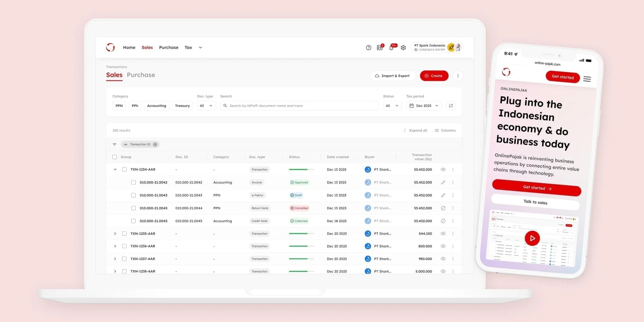
Task: Click the Import & Export button
Action: 393,76
